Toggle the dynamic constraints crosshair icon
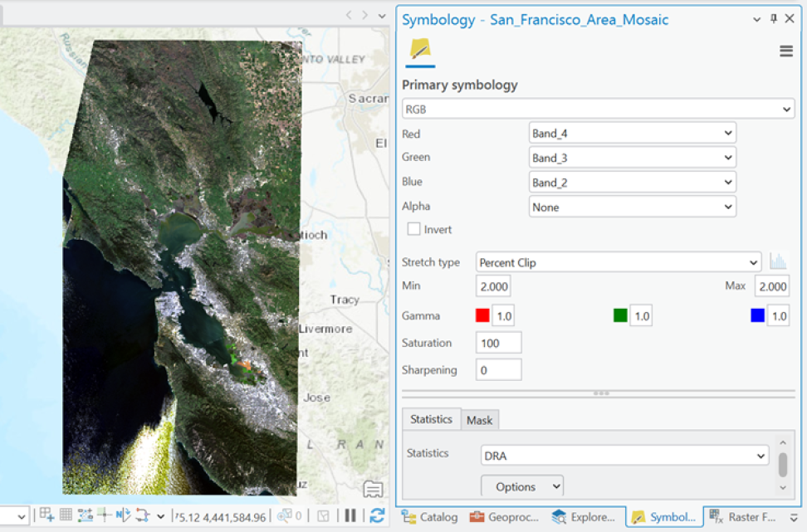 coord(104,515)
